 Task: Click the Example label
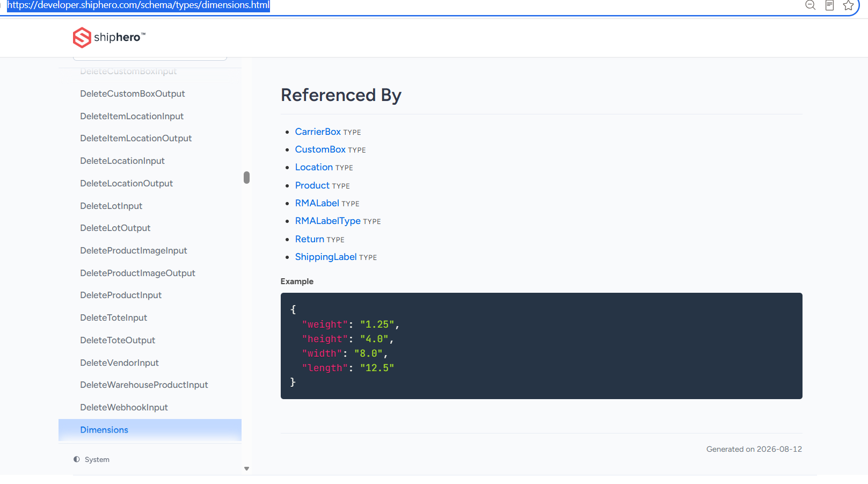[297, 281]
